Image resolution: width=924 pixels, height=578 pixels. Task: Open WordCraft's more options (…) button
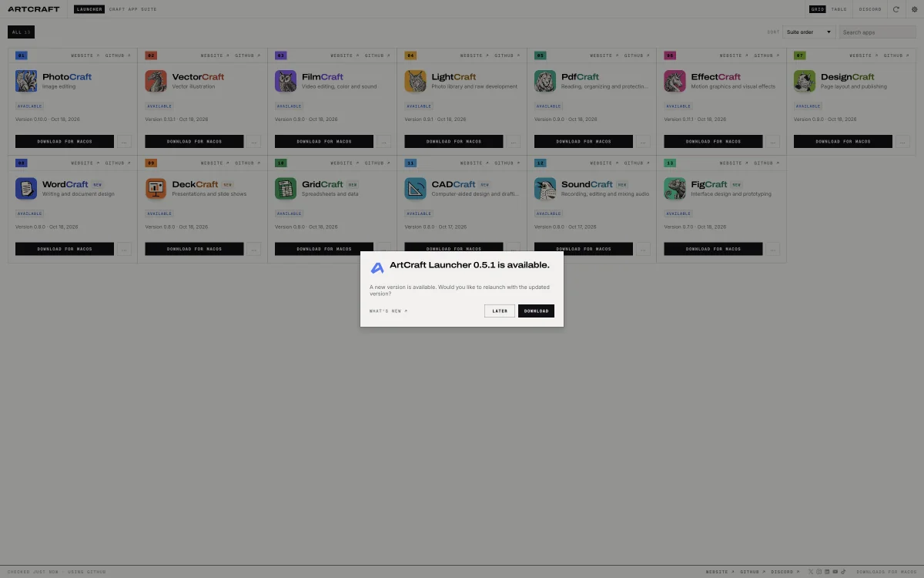125,249
